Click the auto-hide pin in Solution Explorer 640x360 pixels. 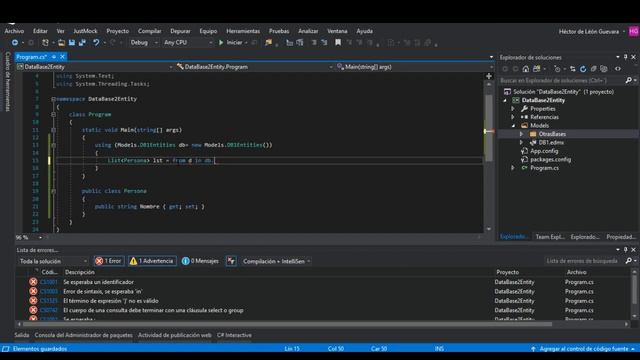coord(625,57)
